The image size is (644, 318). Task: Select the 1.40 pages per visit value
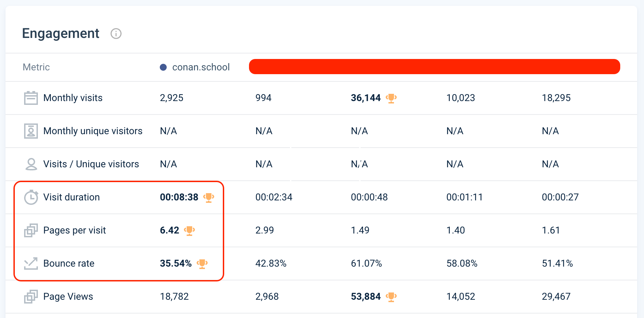(x=456, y=230)
